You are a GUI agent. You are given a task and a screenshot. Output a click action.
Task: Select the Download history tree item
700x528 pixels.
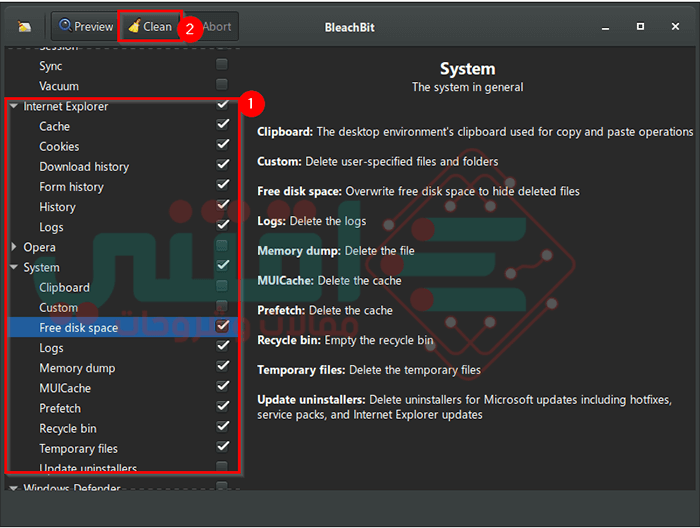click(x=84, y=166)
